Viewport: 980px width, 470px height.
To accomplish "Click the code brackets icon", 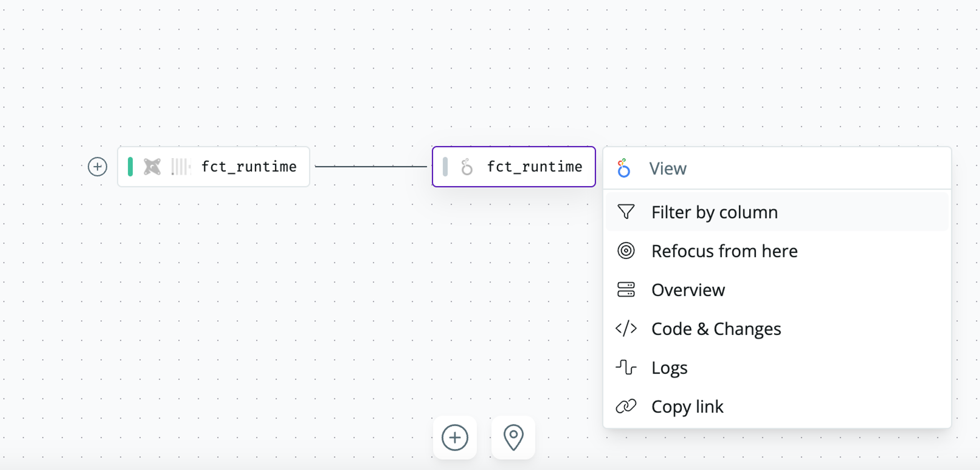I will click(x=626, y=329).
